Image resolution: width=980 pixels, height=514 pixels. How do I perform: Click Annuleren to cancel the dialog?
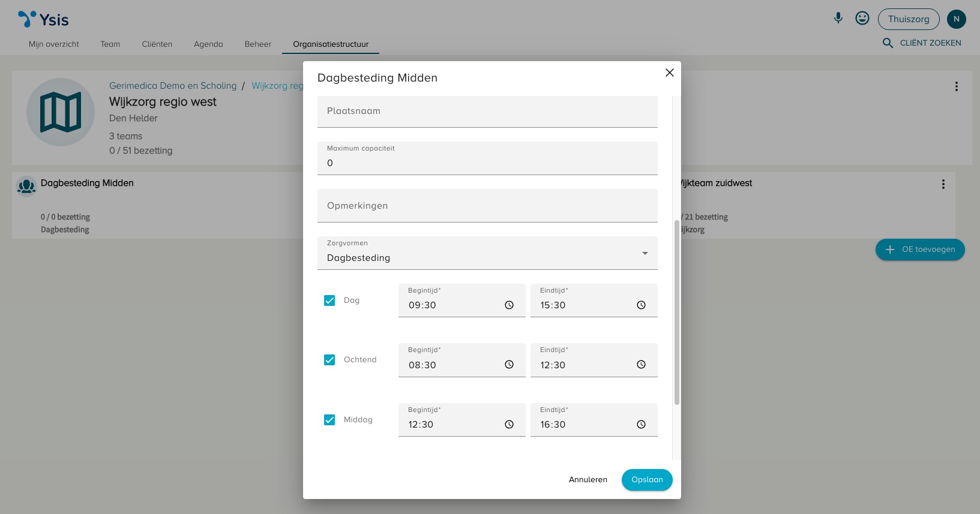pyautogui.click(x=588, y=480)
